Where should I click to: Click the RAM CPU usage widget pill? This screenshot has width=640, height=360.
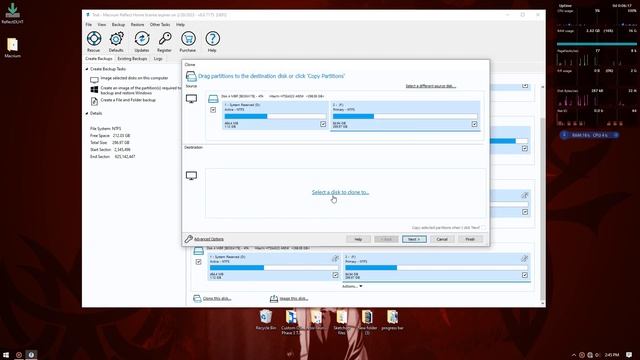click(x=590, y=135)
